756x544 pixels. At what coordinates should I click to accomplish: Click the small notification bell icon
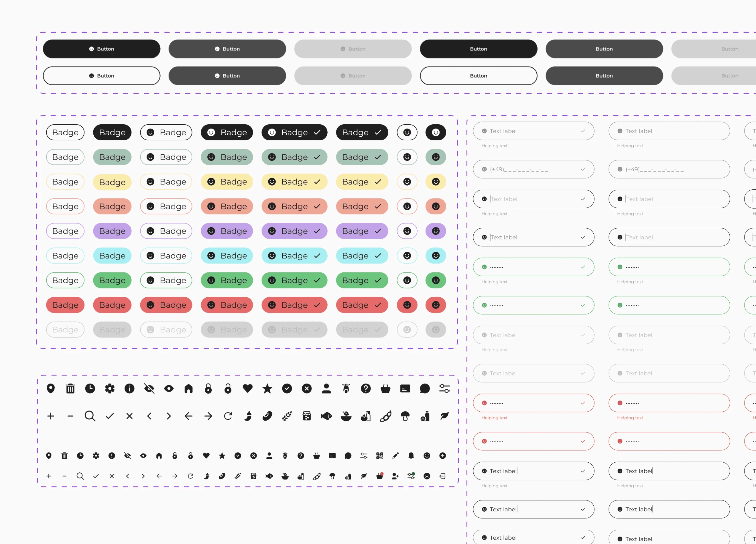(411, 455)
